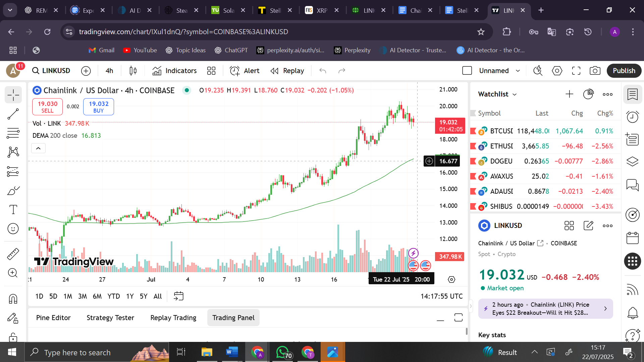Viewport: 644px width, 362px height.
Task: Select the BTCUSD watchlist row
Action: [x=546, y=131]
